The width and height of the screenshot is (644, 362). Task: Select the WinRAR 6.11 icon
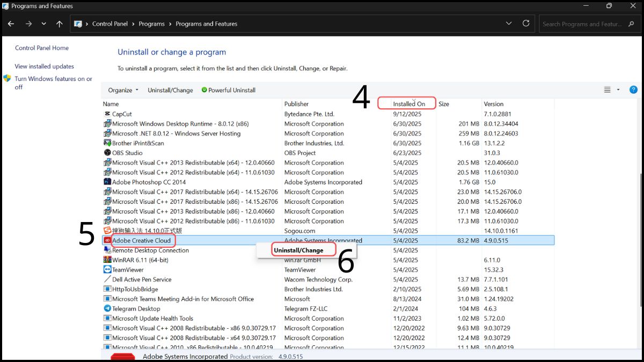click(x=107, y=260)
